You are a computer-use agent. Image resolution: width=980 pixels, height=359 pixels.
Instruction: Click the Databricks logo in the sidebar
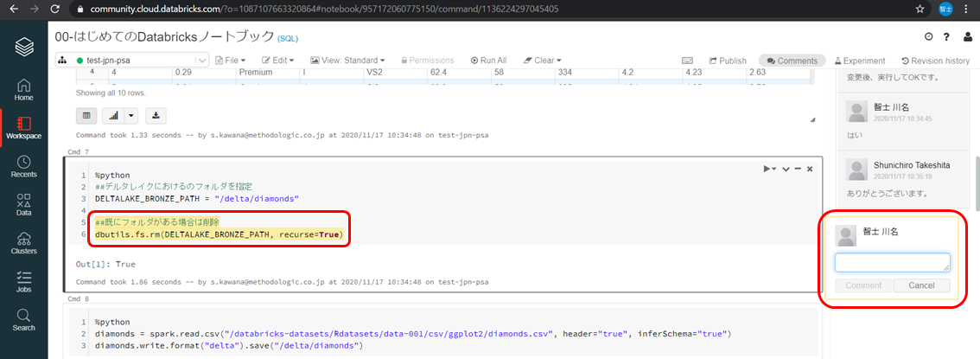tap(23, 47)
